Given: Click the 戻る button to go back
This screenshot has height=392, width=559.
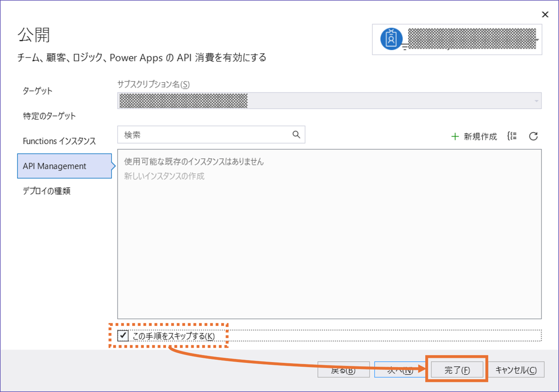Looking at the screenshot, I should [x=343, y=369].
